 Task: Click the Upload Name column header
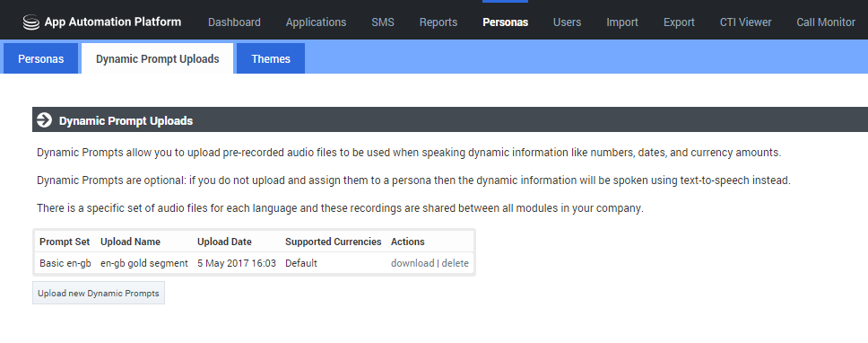[130, 242]
